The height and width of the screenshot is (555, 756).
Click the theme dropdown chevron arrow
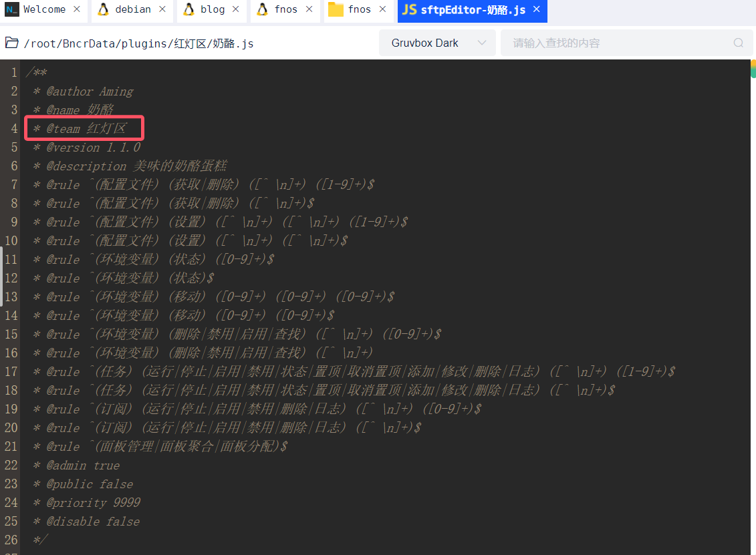click(482, 43)
